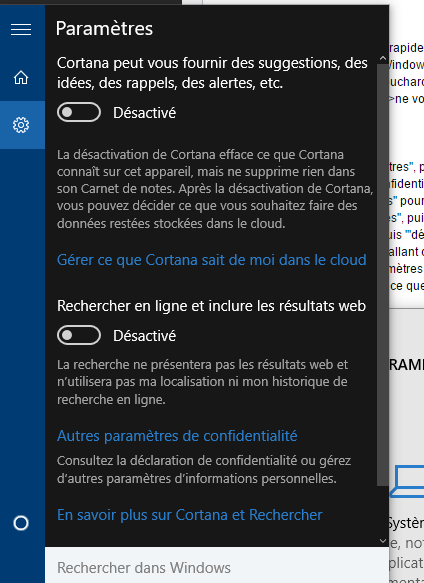
Task: Open Autres paramètres de confidentialité link
Action: coord(177,436)
